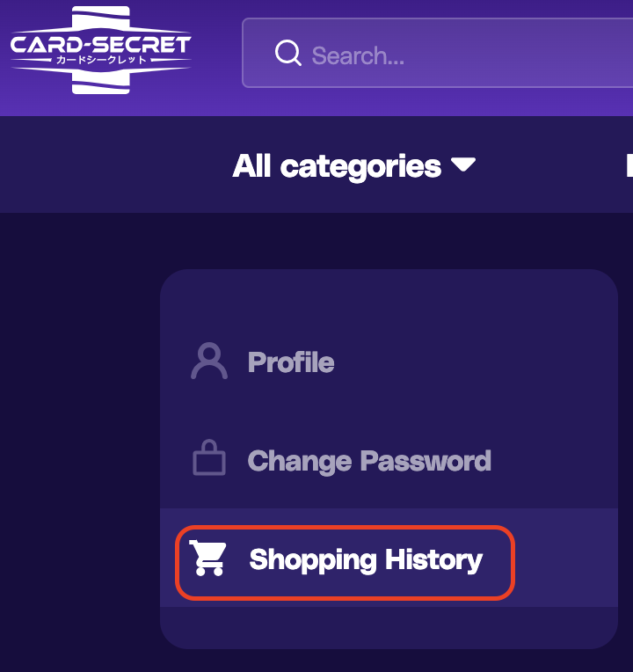Viewport: 633px width, 672px height.
Task: Open the Profile page link
Action: (291, 362)
